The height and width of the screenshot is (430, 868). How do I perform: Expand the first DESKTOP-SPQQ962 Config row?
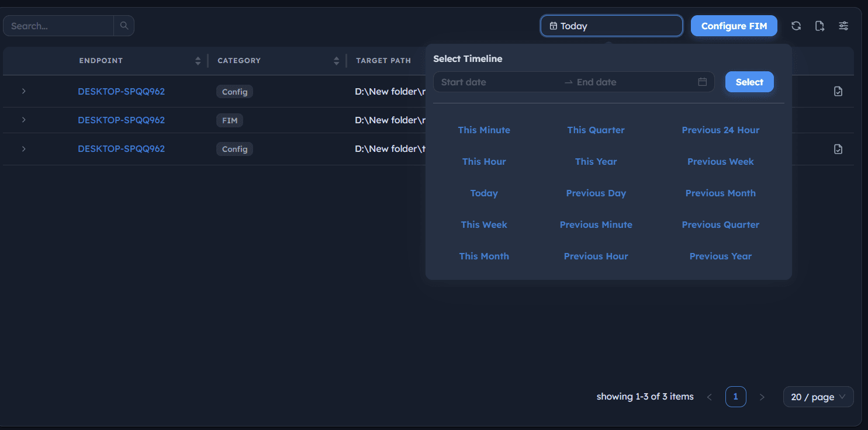tap(23, 91)
